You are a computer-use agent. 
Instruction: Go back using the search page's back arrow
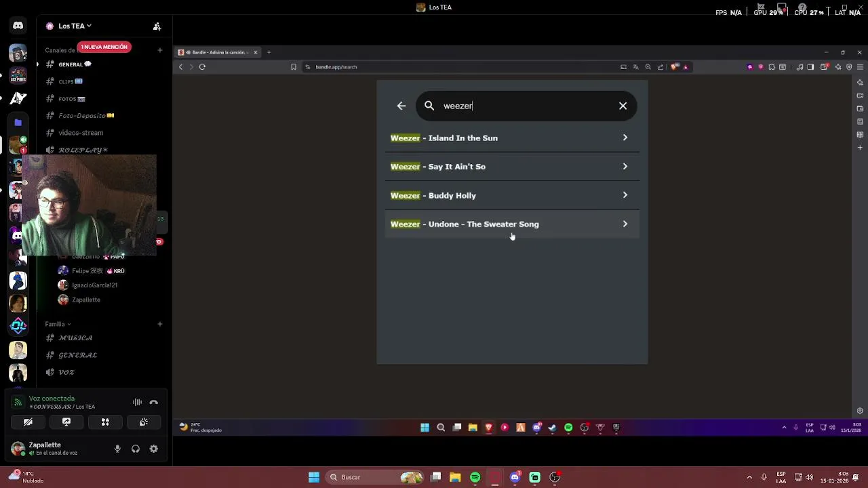point(401,106)
